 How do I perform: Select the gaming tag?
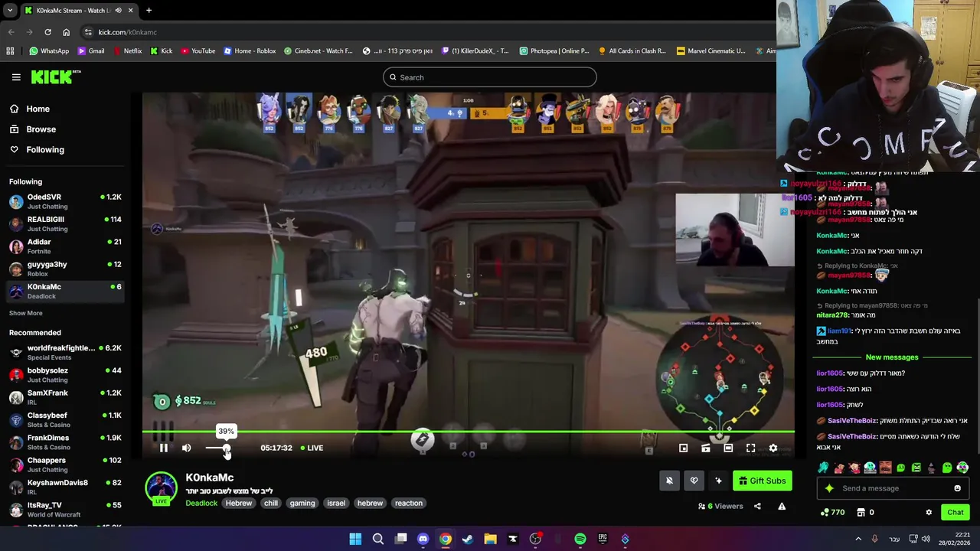302,503
